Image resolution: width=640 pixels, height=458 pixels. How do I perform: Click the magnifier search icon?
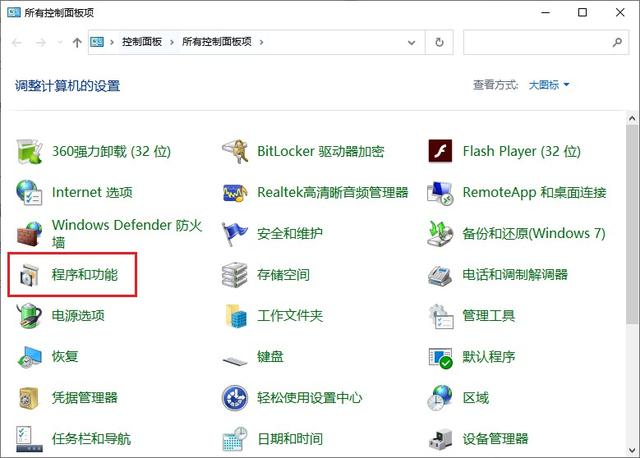(618, 42)
